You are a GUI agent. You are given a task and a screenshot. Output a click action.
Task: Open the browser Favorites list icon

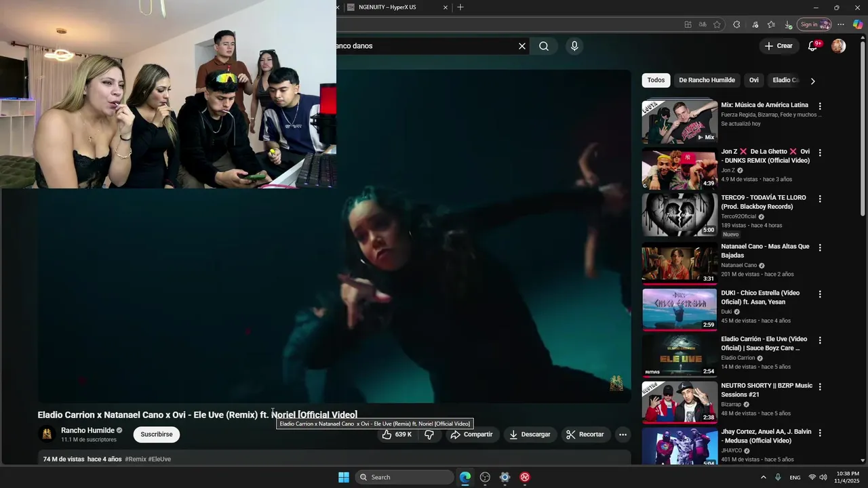coord(771,24)
